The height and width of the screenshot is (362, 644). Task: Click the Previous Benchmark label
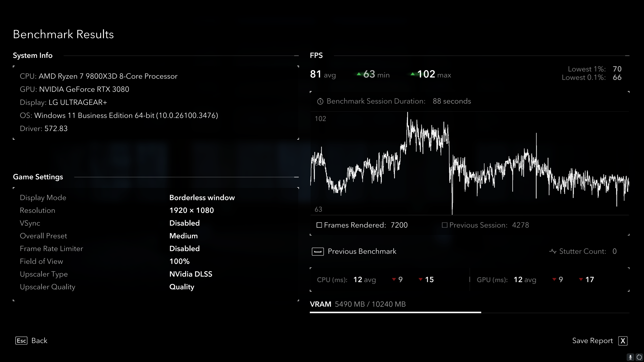[362, 251]
